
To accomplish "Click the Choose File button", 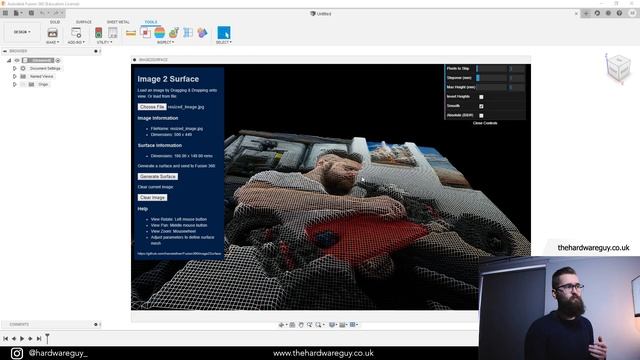I will click(x=152, y=107).
